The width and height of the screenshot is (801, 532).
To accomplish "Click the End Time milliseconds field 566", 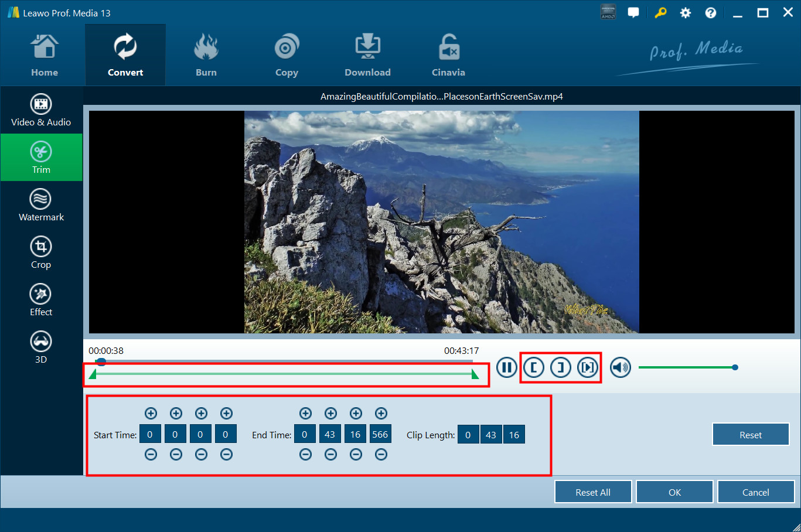I will [x=380, y=435].
